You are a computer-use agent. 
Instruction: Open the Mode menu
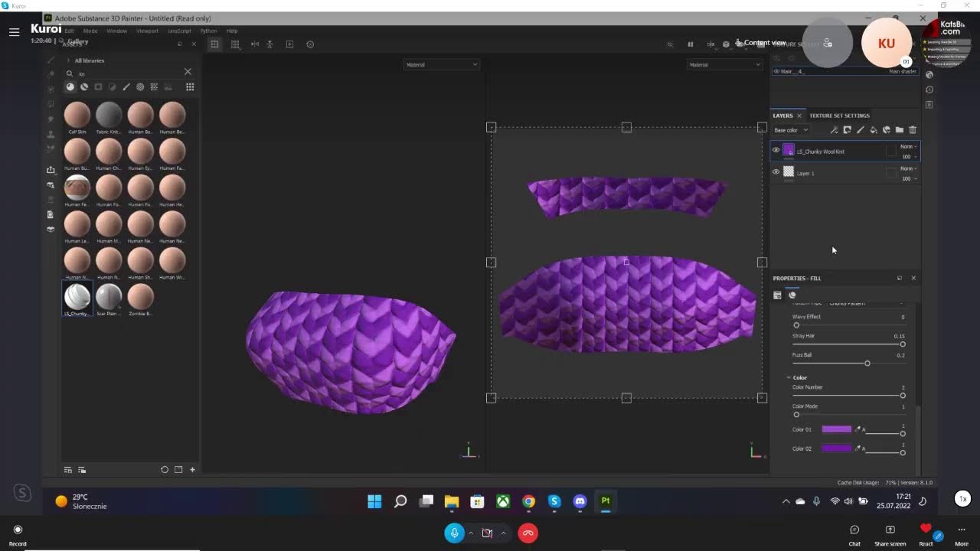90,31
